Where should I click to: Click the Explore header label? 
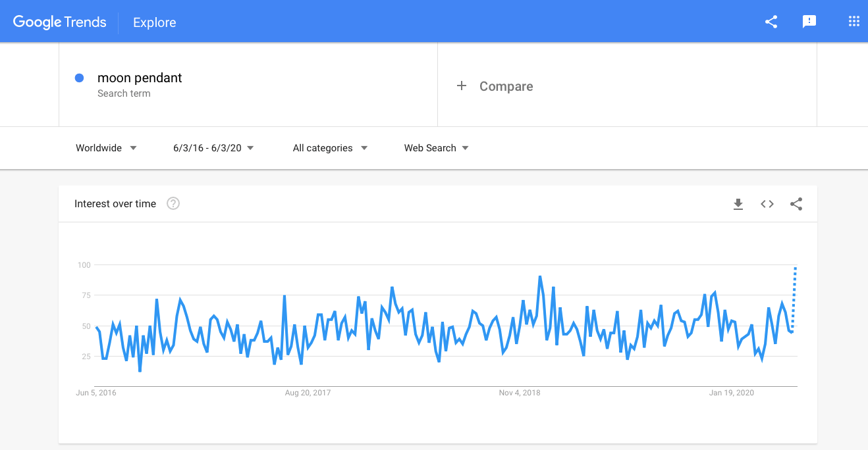tap(154, 22)
